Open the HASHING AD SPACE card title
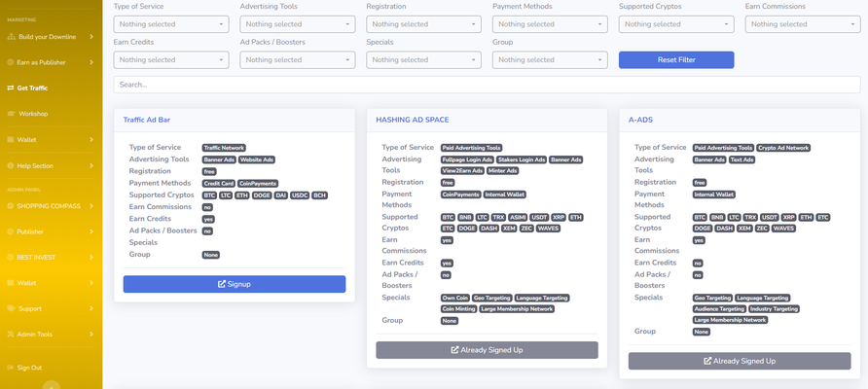The image size is (868, 389). tap(413, 120)
